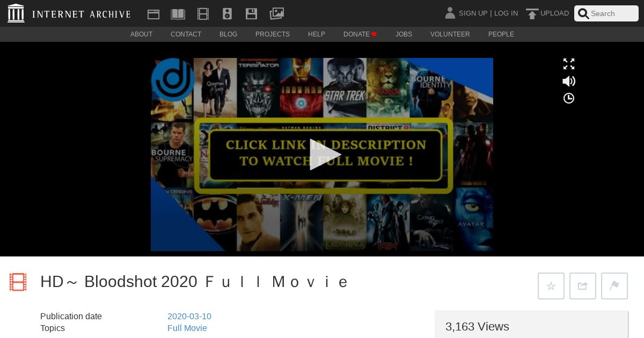The width and height of the screenshot is (644, 338).
Task: Open the Contact menu item
Action: (x=186, y=34)
